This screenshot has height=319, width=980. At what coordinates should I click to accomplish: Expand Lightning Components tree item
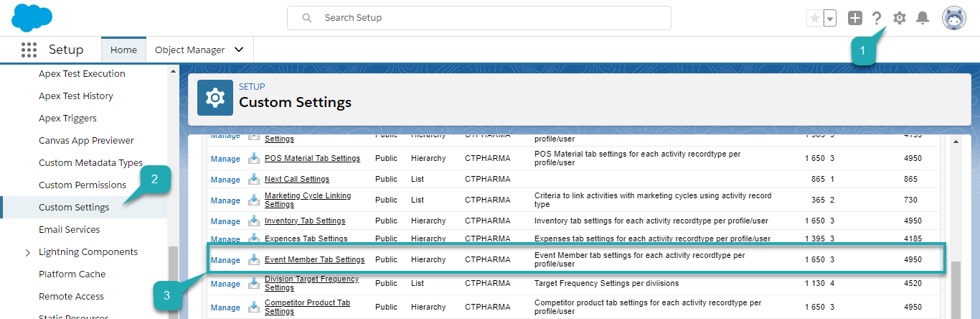(x=28, y=252)
